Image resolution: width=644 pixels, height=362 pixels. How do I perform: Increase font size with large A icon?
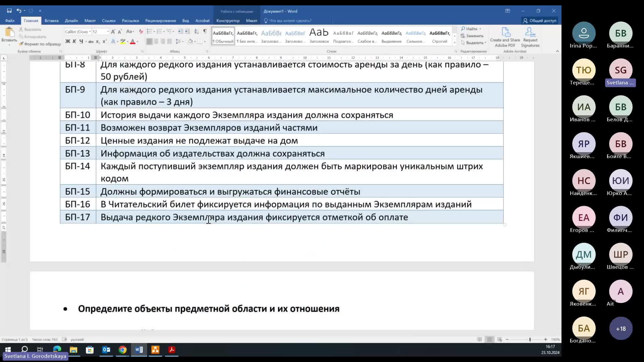click(x=113, y=32)
